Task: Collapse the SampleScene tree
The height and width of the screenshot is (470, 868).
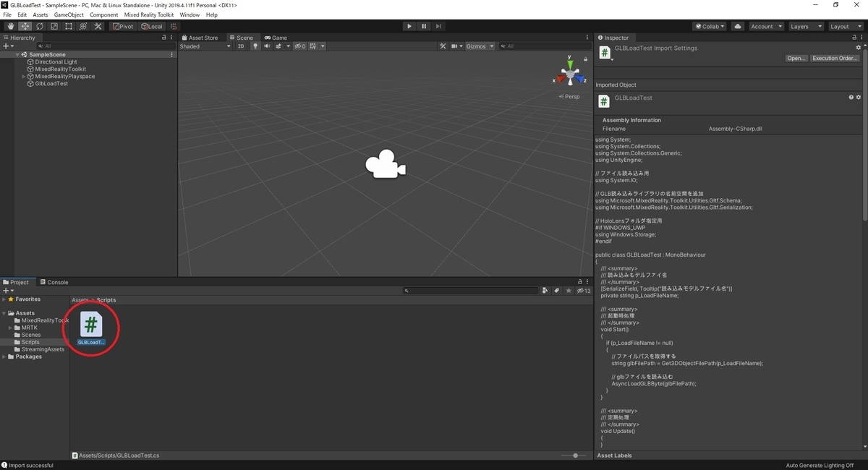Action: point(17,55)
